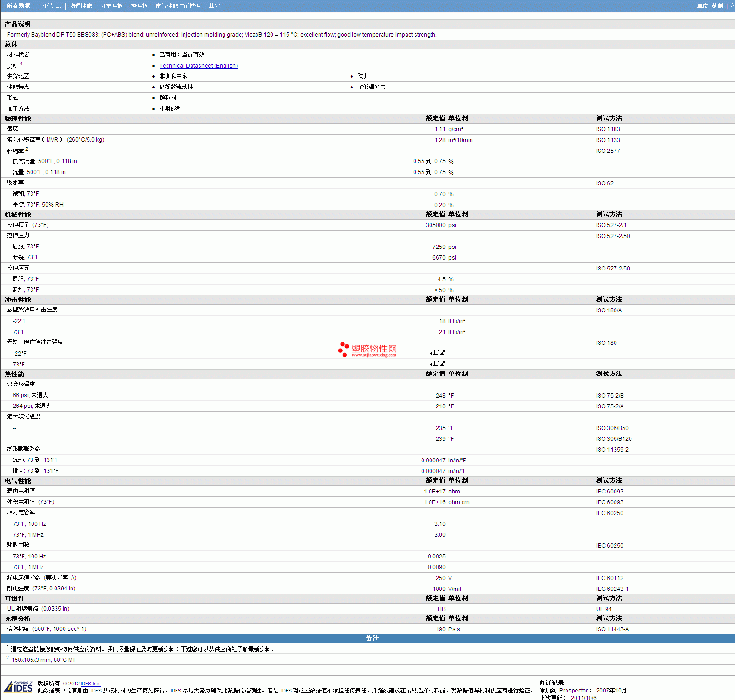Switch units to metric at top right
The width and height of the screenshot is (735, 700).
(732, 6)
